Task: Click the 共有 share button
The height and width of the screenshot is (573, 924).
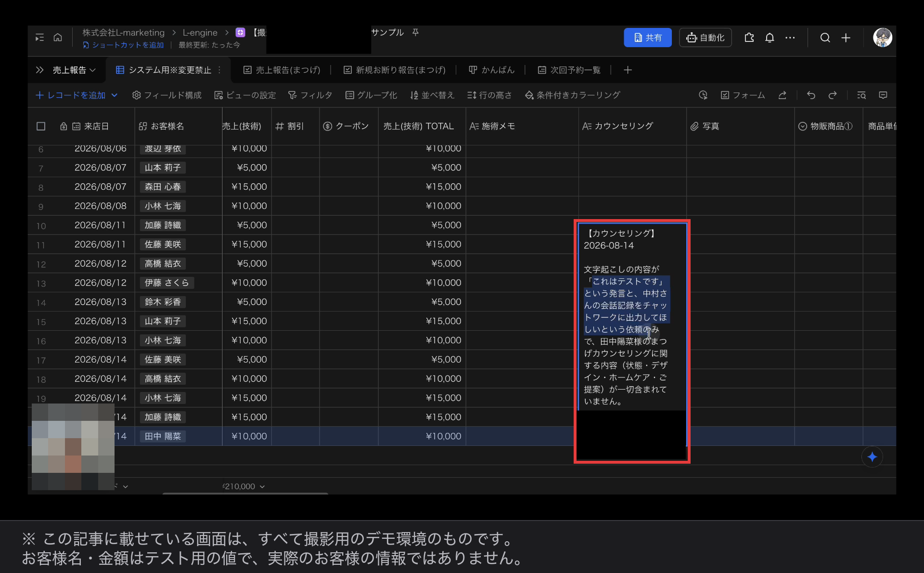Action: (647, 38)
